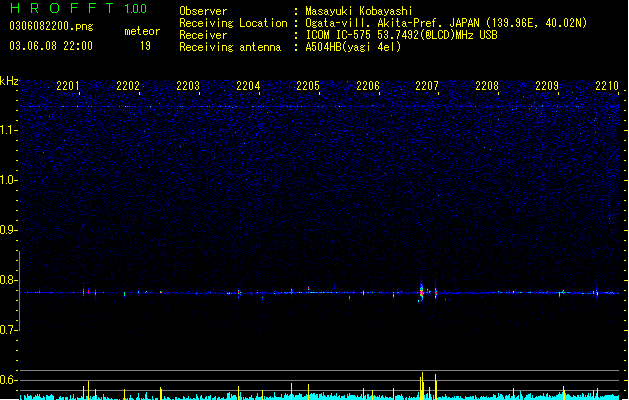Click the 1.0 frequency axis label
This screenshot has width=629, height=400.
(x=8, y=180)
